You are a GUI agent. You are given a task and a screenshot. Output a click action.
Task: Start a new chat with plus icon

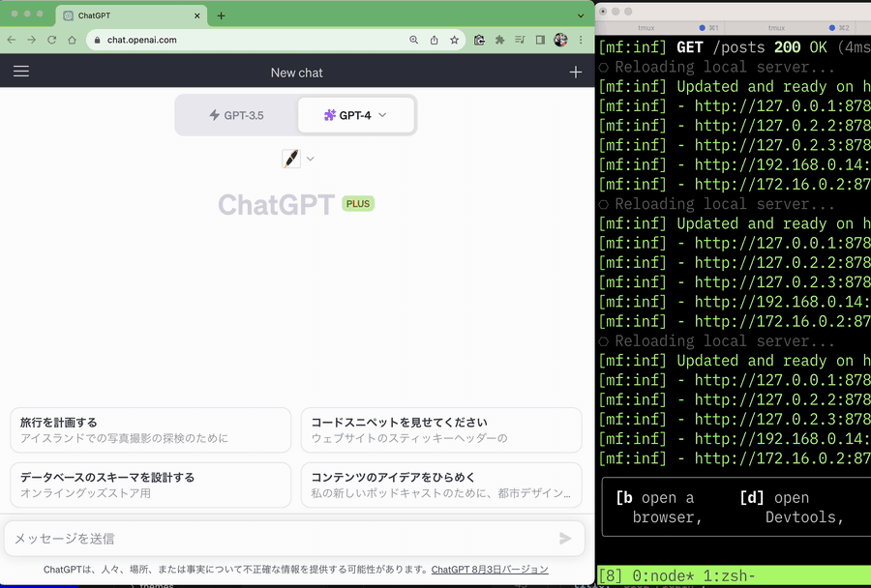click(x=576, y=72)
